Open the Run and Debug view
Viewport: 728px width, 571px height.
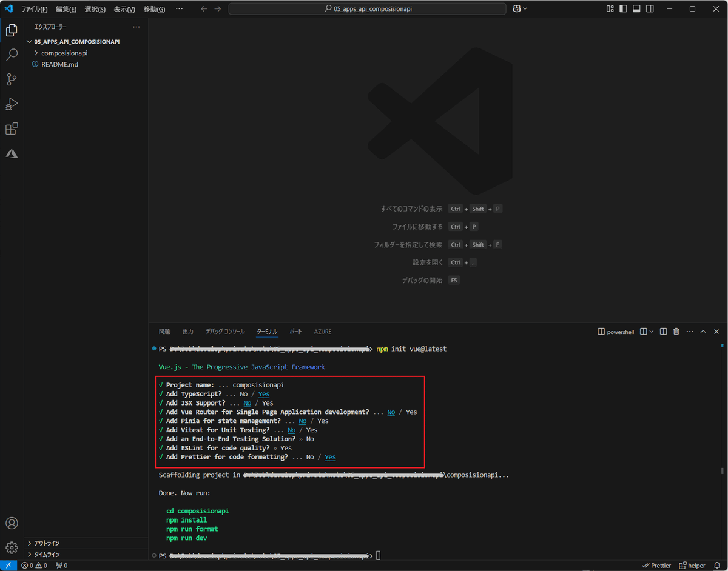[x=12, y=104]
